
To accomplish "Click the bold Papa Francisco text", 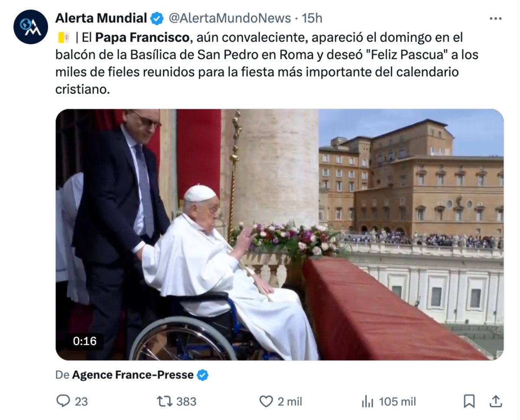I will 142,38.
